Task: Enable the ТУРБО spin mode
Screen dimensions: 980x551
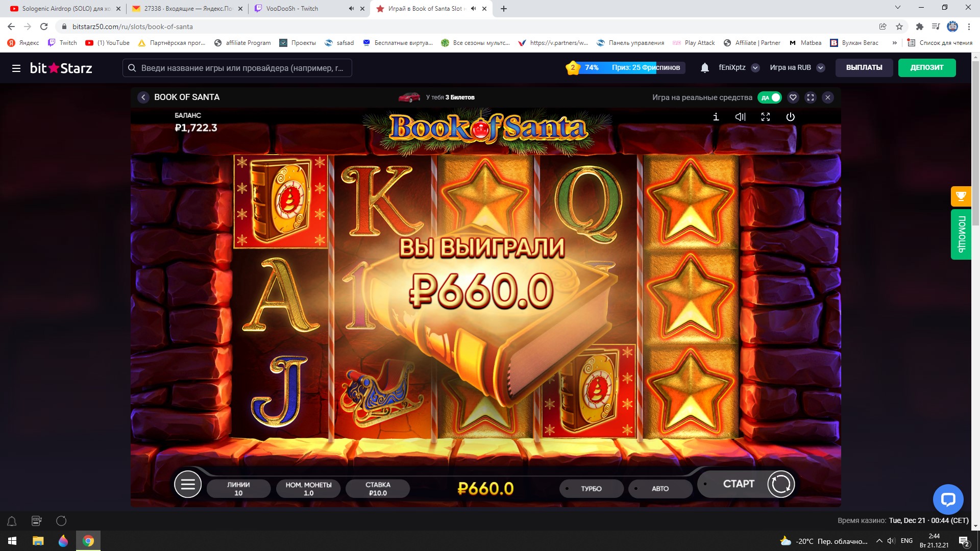Action: 591,489
